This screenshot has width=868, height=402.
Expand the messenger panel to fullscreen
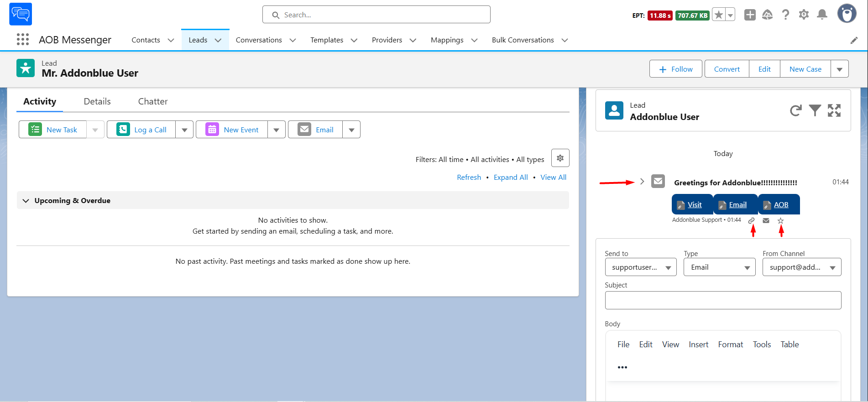(x=834, y=110)
